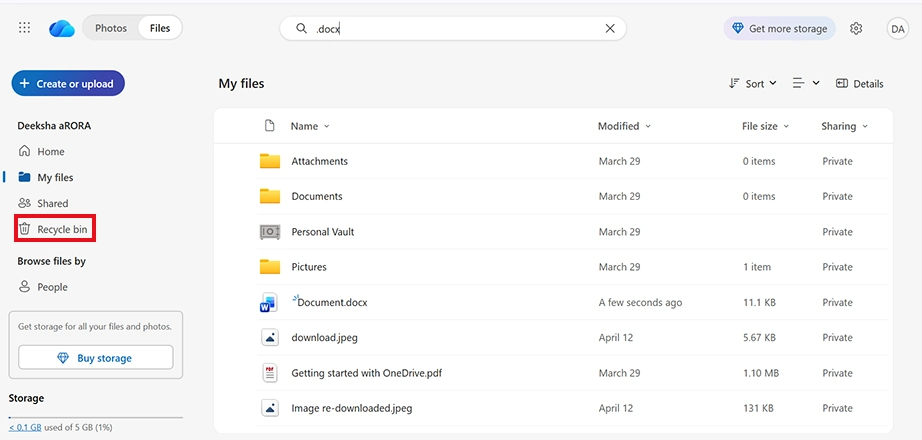Open the app launcher grid icon
Viewport: 922px width, 440px height.
click(24, 28)
